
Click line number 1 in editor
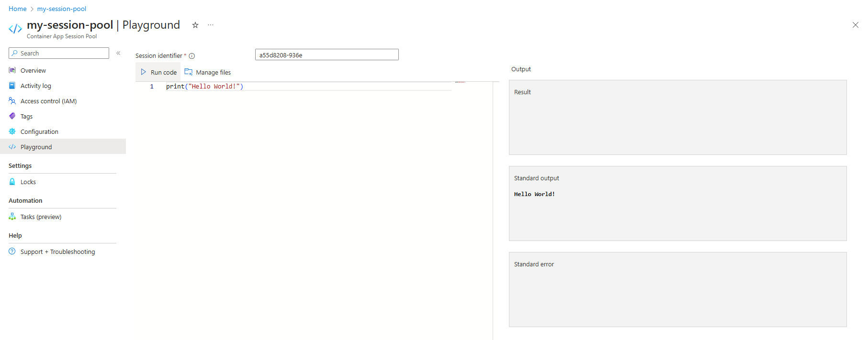coord(152,86)
